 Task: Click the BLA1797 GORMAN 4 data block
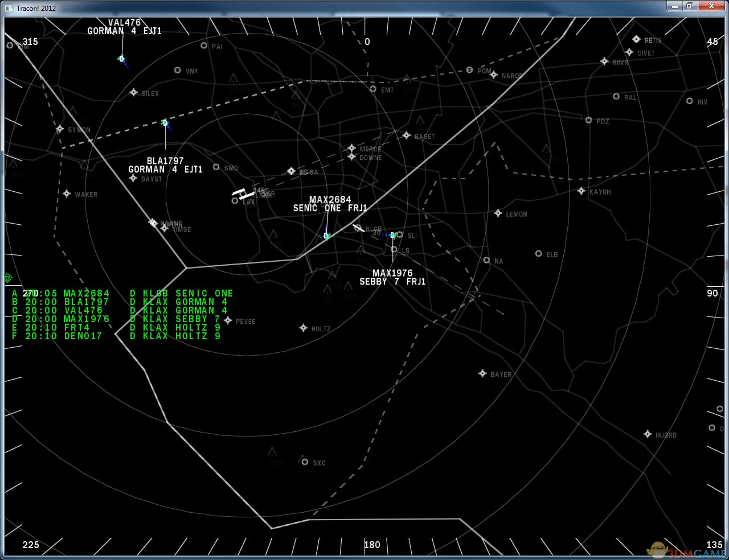[165, 165]
